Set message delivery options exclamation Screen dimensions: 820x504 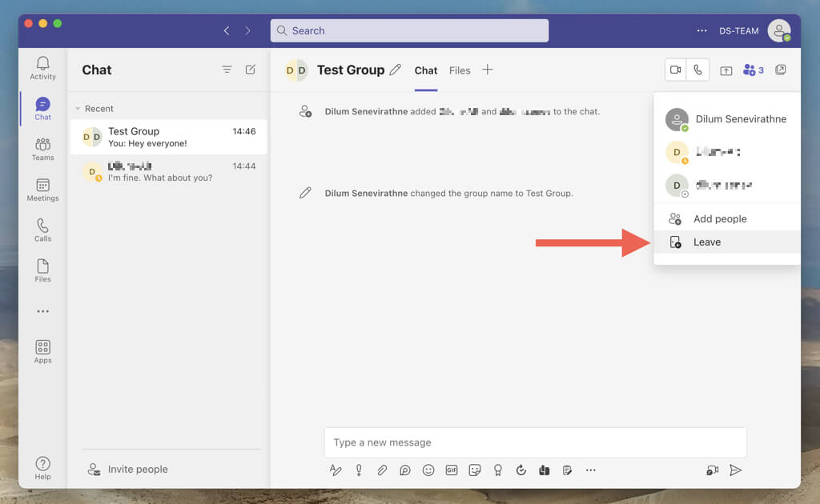coord(360,470)
